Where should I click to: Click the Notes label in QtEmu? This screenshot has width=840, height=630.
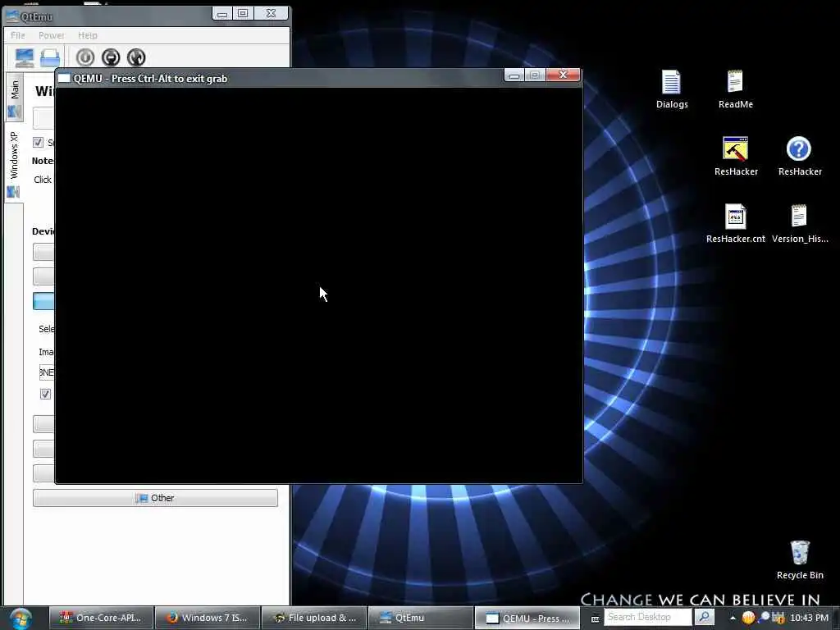click(43, 161)
